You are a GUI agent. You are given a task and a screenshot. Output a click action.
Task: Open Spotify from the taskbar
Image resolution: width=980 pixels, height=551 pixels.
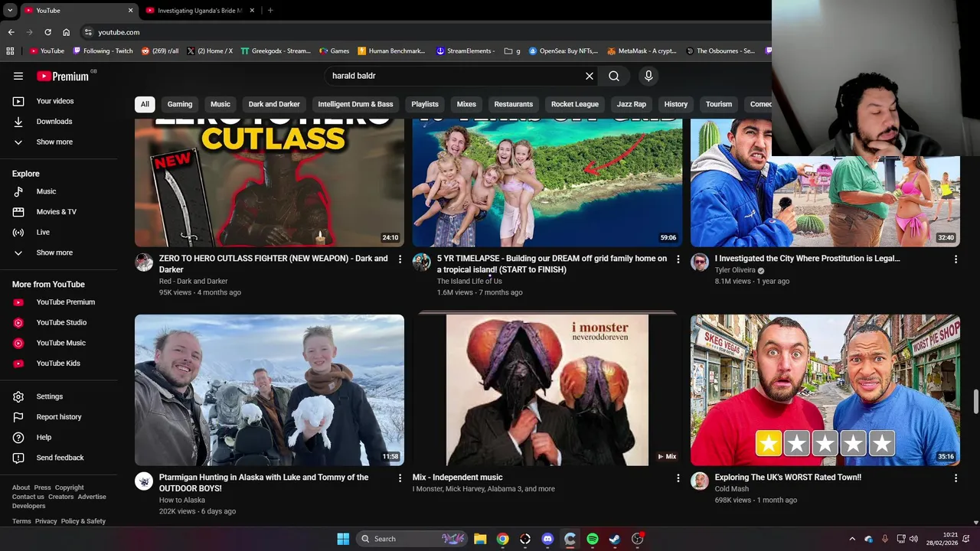coord(593,539)
